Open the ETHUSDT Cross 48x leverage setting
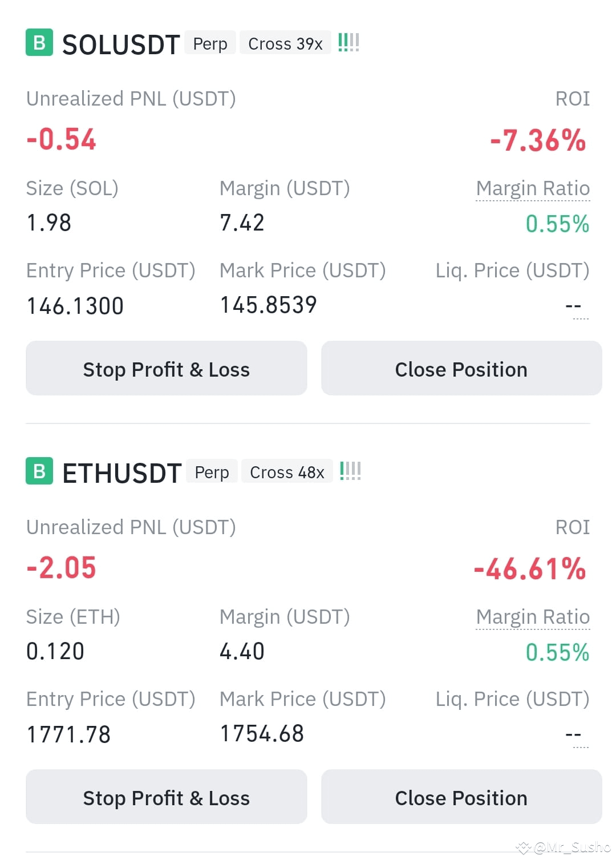616x860 pixels. coord(287,472)
